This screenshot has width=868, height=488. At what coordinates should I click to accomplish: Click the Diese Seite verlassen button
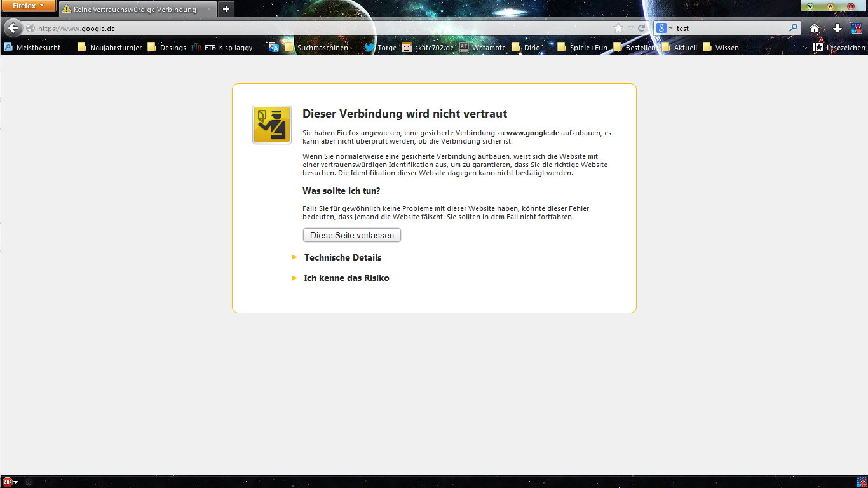click(x=351, y=235)
